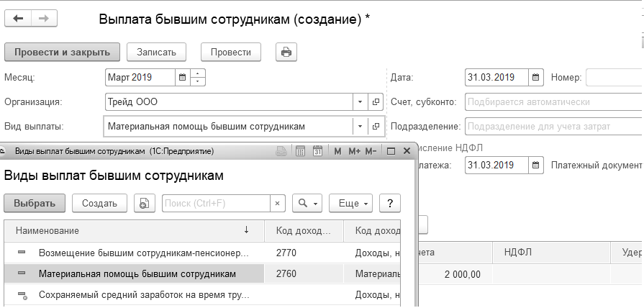Click the Поиск (Ctrl+F) search field
The height and width of the screenshot is (308, 644).
click(x=216, y=203)
